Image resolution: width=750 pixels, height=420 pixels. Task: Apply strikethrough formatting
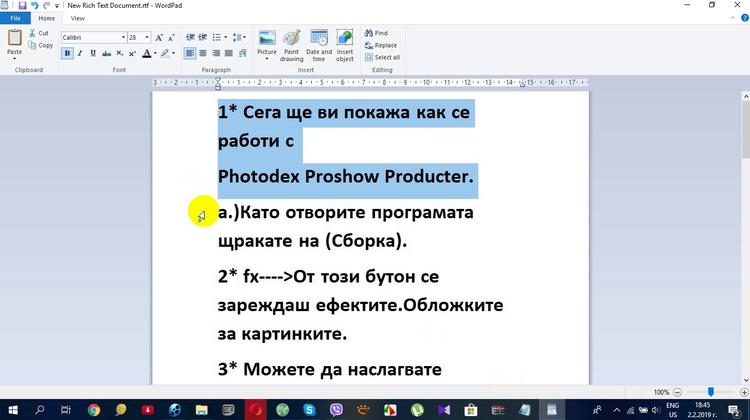tap(106, 53)
